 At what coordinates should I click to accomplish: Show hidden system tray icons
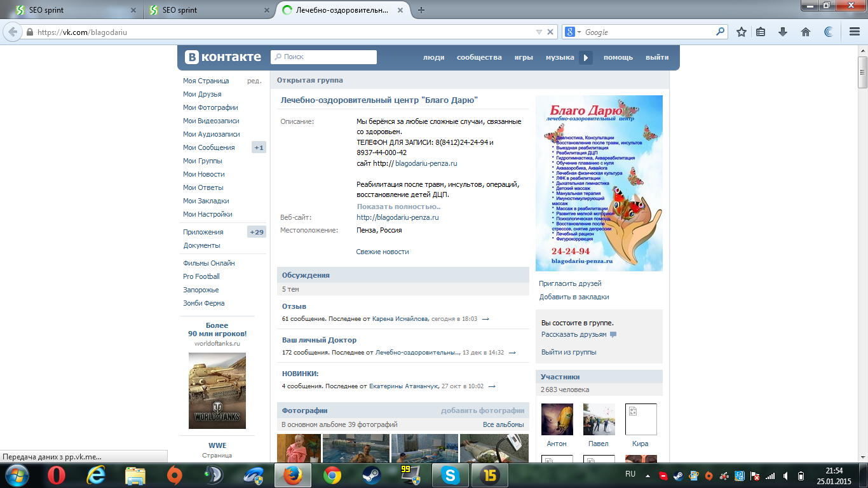[648, 475]
